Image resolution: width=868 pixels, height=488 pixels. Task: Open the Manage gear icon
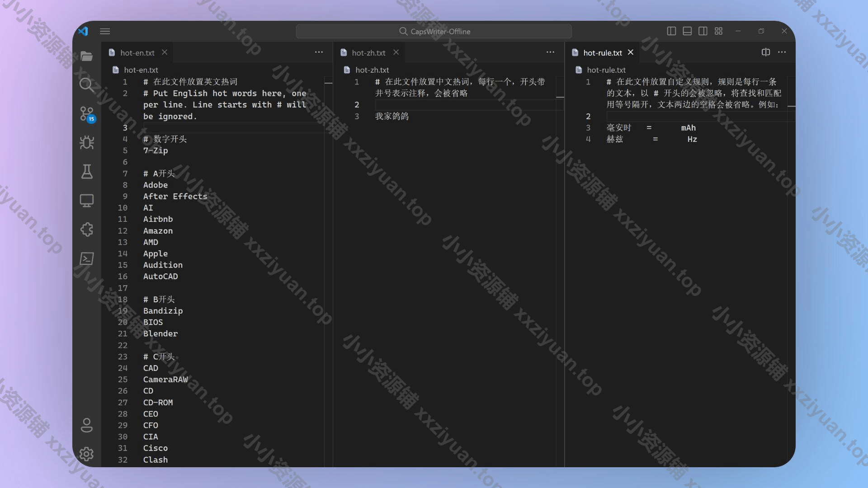86,454
